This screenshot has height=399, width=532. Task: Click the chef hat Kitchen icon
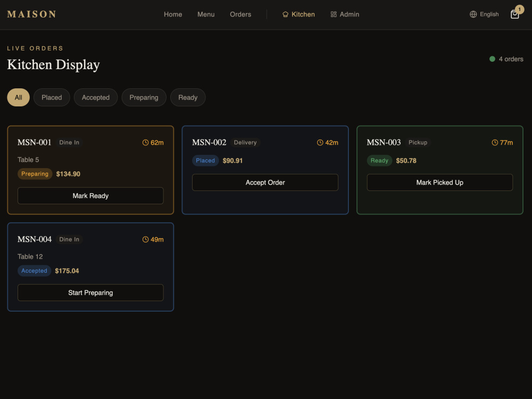(x=285, y=14)
